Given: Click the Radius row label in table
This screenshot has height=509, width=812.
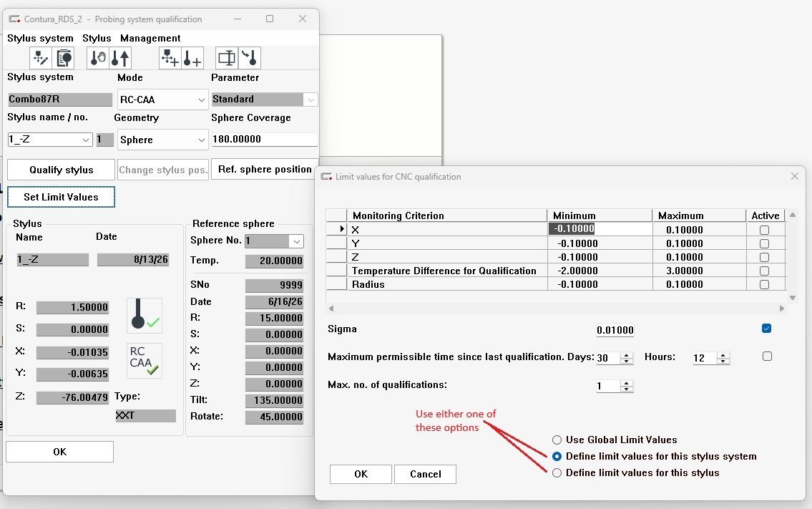Looking at the screenshot, I should [368, 284].
